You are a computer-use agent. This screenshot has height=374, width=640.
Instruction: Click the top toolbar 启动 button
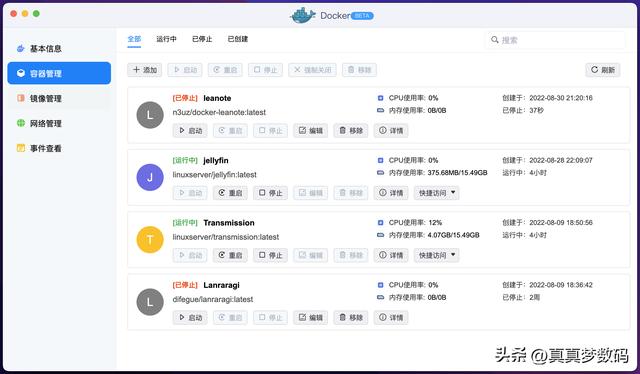coord(185,70)
